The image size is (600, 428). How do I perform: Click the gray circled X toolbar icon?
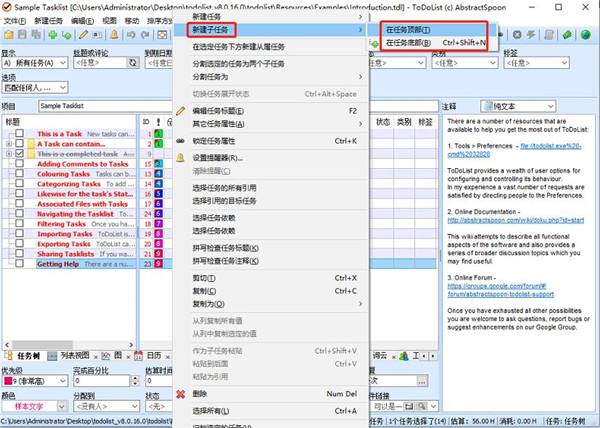point(517,35)
